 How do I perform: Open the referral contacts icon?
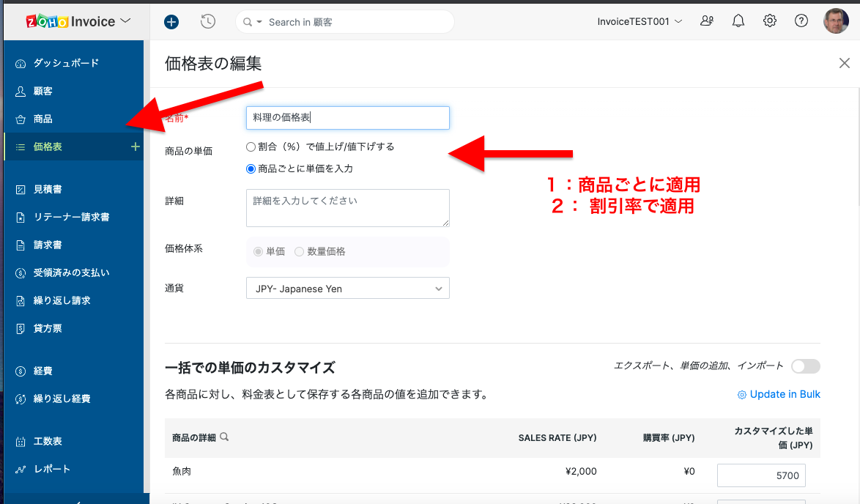707,21
